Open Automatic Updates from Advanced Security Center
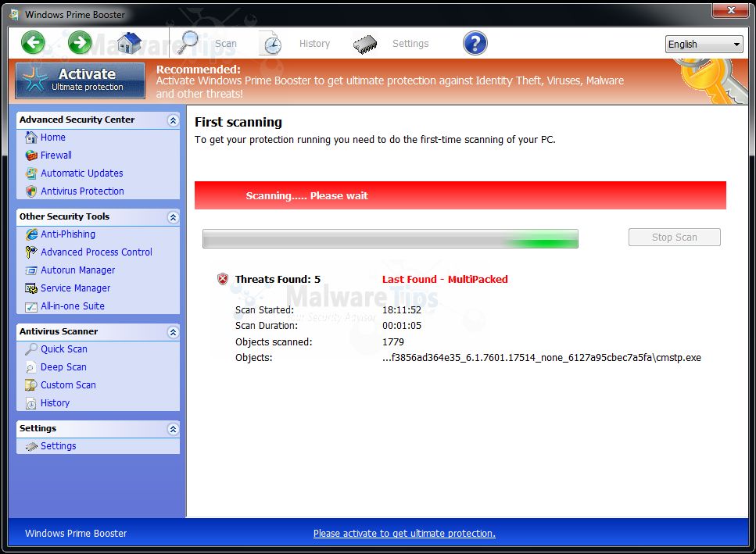756x554 pixels. [81, 173]
